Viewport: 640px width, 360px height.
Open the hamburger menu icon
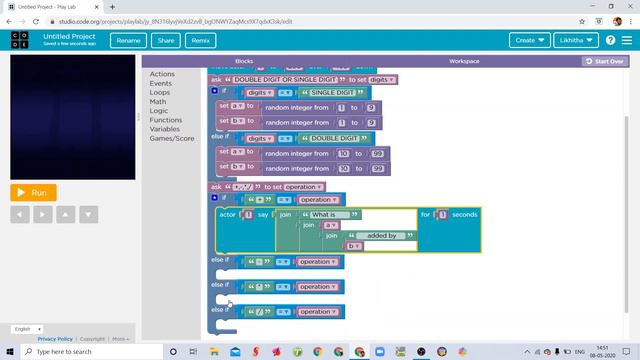[x=627, y=40]
